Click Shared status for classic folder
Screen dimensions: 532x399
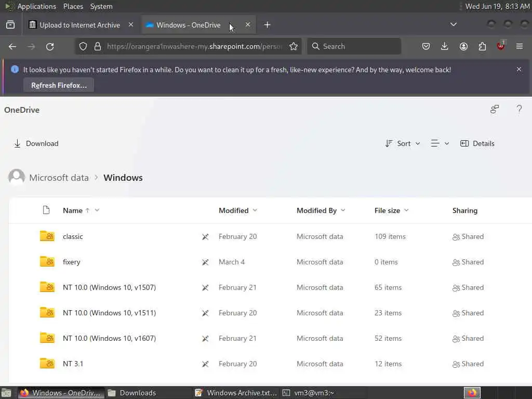tap(468, 236)
